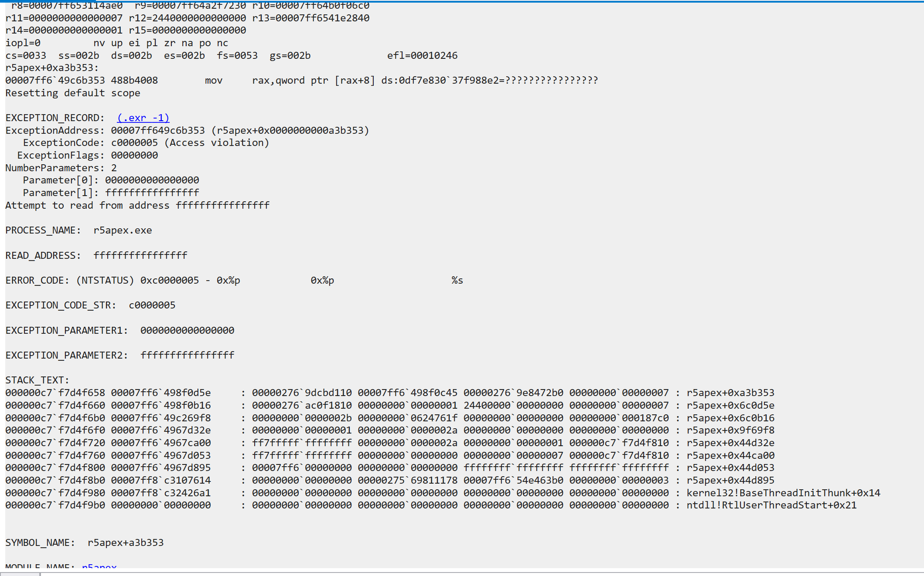Viewport: 924px width, 576px height.
Task: Select the READ_ADDRESS entry
Action: 96,255
